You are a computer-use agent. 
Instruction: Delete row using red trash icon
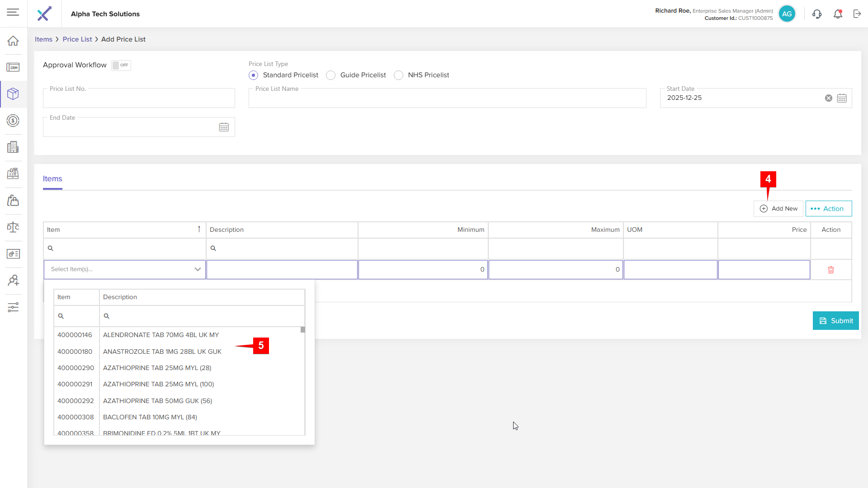pyautogui.click(x=830, y=270)
